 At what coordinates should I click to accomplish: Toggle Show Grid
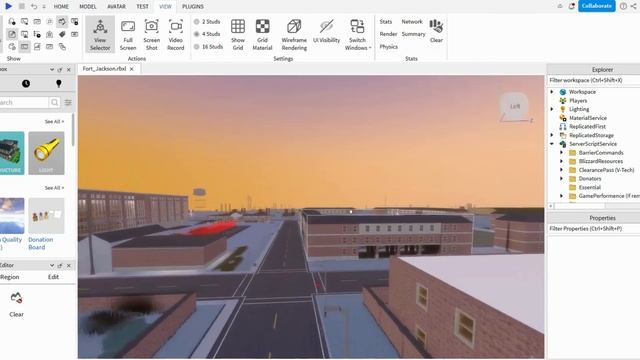pyautogui.click(x=238, y=35)
